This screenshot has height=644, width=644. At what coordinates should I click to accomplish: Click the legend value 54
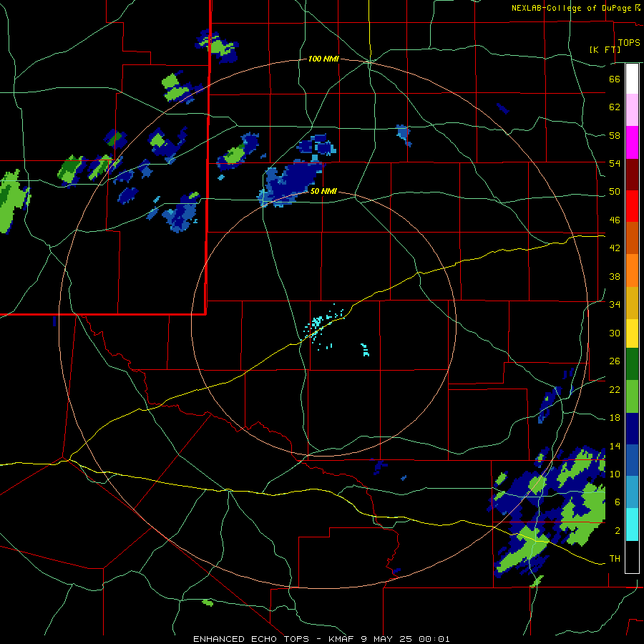(x=615, y=163)
